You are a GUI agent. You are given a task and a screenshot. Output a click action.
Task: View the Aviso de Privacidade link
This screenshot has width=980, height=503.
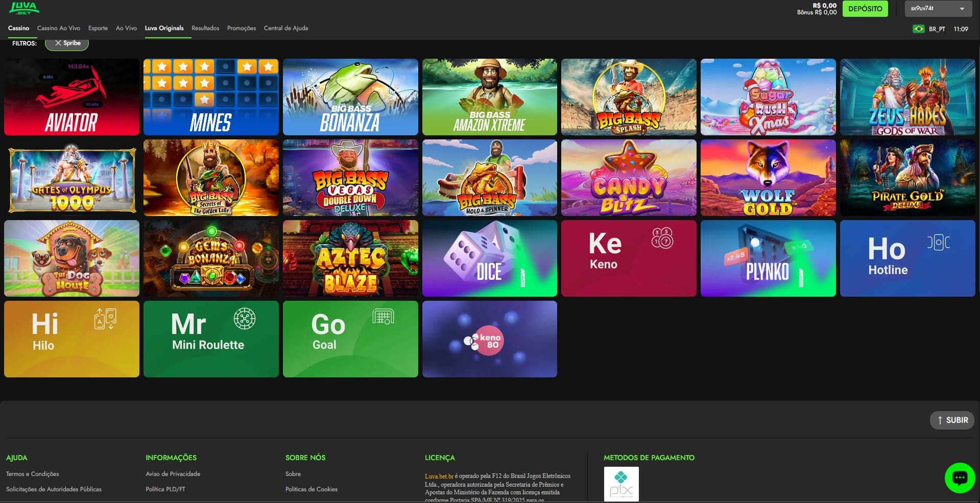click(173, 474)
